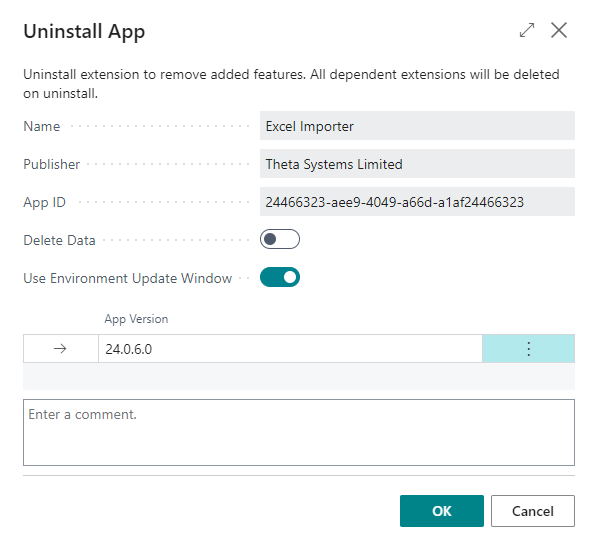598x550 pixels.
Task: Click the Name field Excel Importer
Action: tap(417, 126)
